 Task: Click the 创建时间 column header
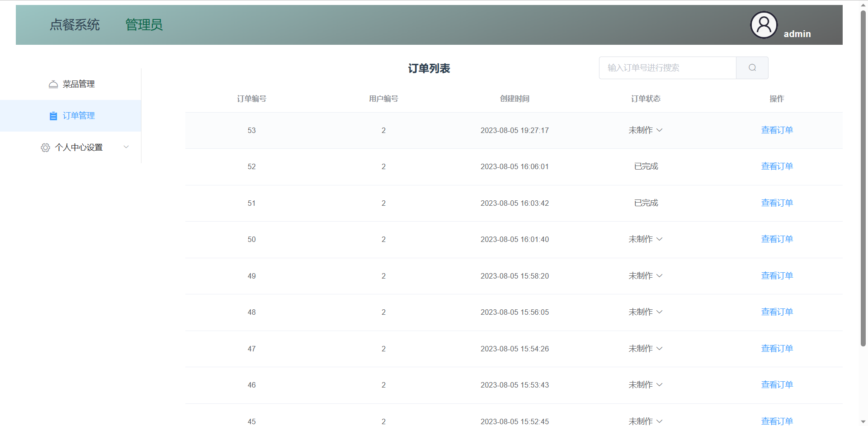pyautogui.click(x=514, y=99)
